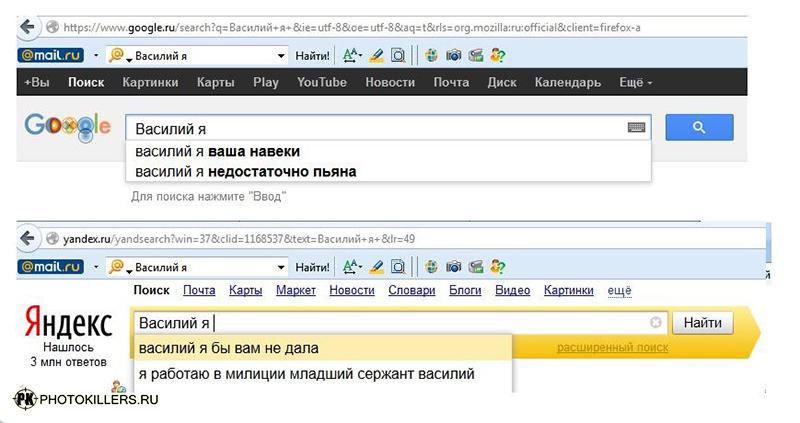Screen dimensions: 800x423
Task: Click the video camera icon in the Google window toolbar
Action: pos(476,55)
